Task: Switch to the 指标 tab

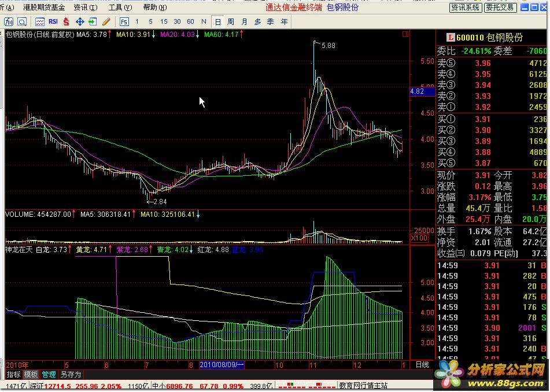Action: (x=13, y=375)
